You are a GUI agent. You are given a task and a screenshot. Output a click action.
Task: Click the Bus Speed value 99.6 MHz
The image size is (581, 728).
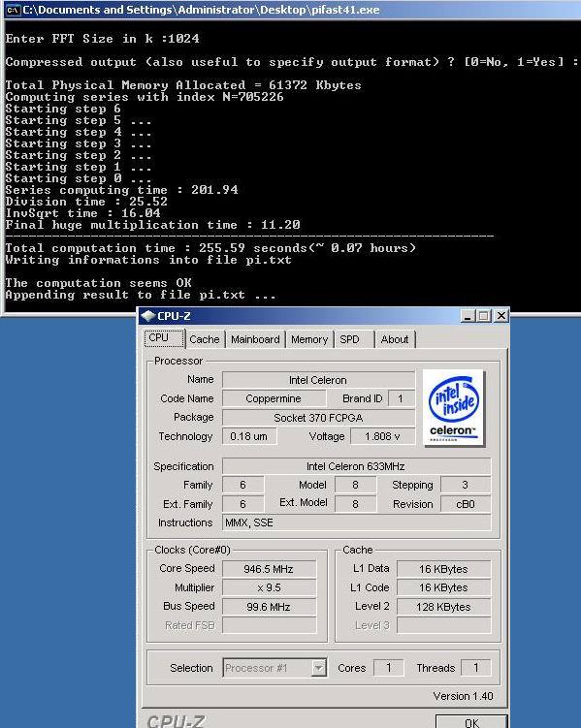coord(269,607)
